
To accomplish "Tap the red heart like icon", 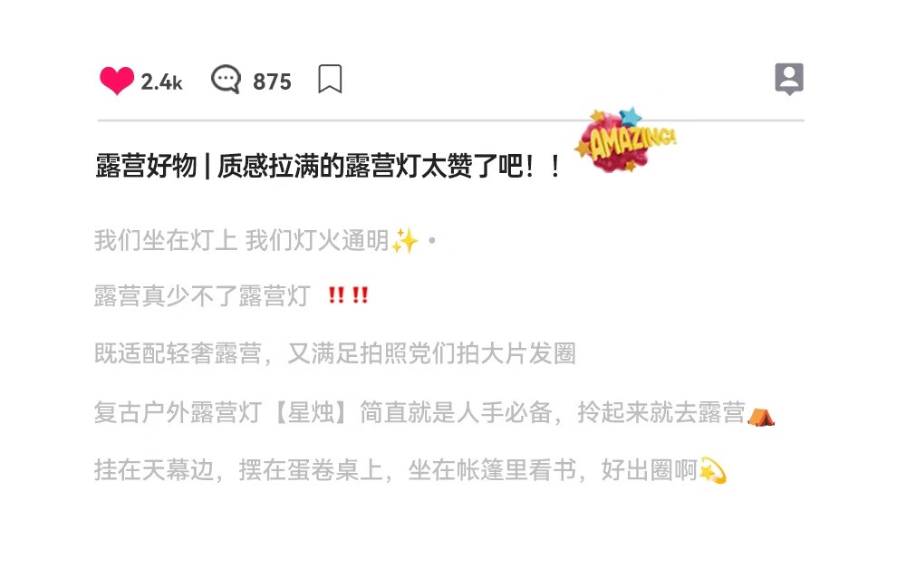I will (x=116, y=81).
